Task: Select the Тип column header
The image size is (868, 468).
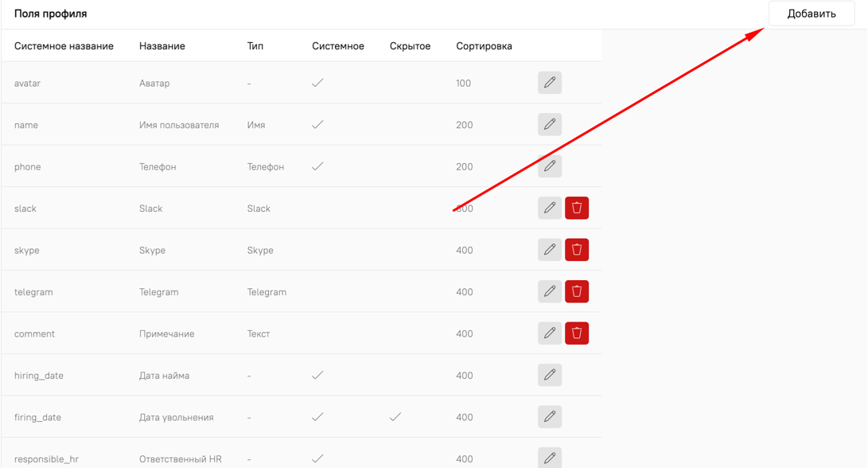Action: [255, 46]
